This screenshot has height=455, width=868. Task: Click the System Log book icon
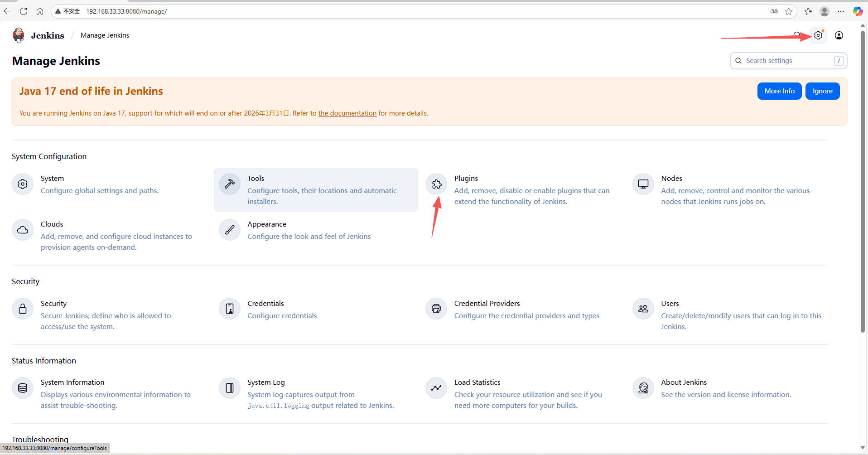[x=230, y=388]
